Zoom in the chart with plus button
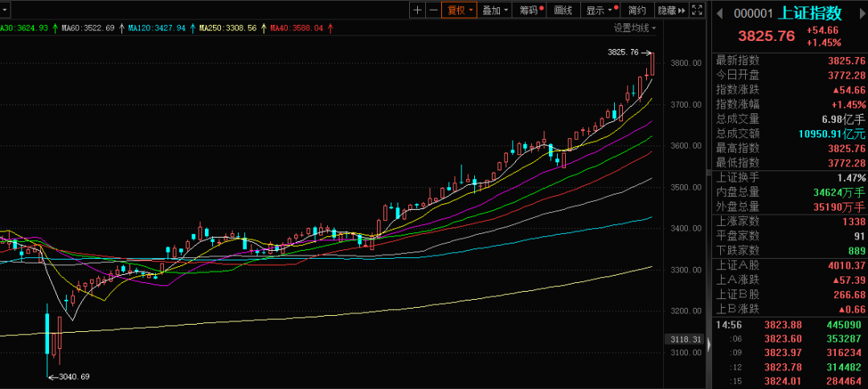 (x=417, y=10)
